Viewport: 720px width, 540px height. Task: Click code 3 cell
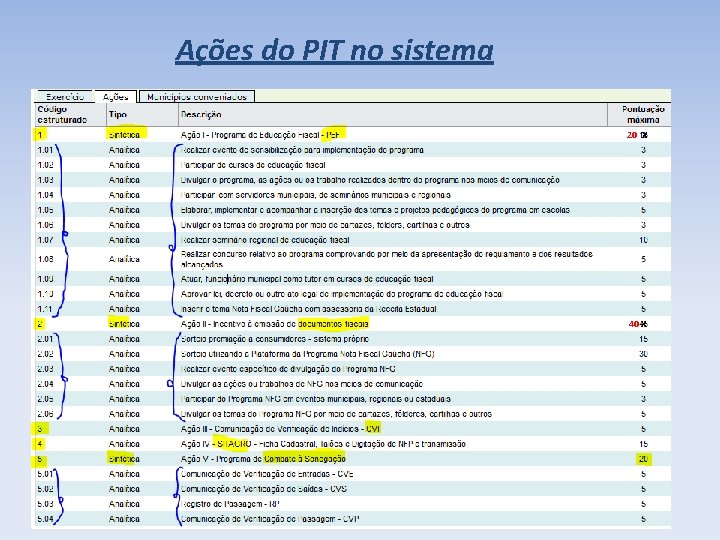[39, 429]
